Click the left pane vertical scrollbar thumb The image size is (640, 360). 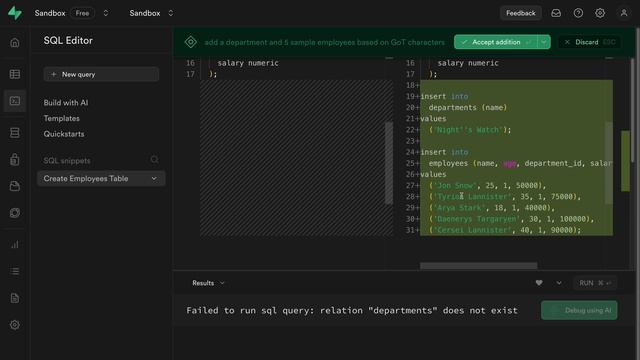point(389,162)
